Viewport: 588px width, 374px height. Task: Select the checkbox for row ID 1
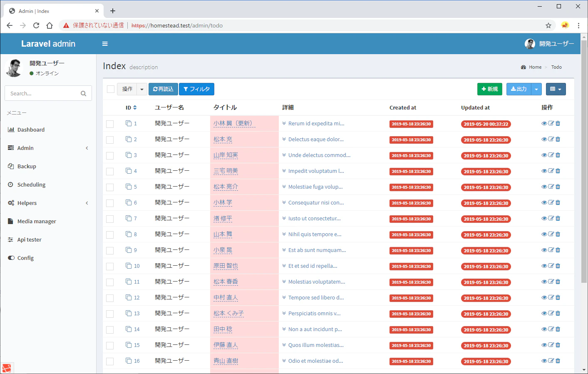[x=110, y=124]
